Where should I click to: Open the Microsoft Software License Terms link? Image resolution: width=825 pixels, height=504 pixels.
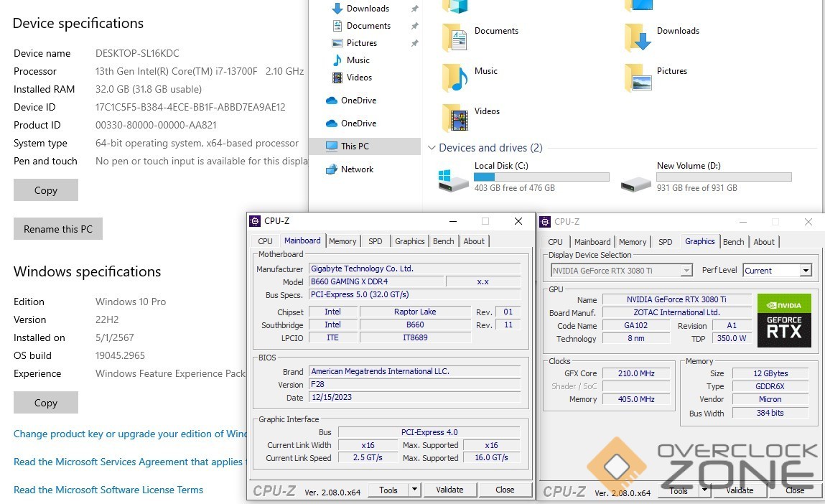coord(108,490)
